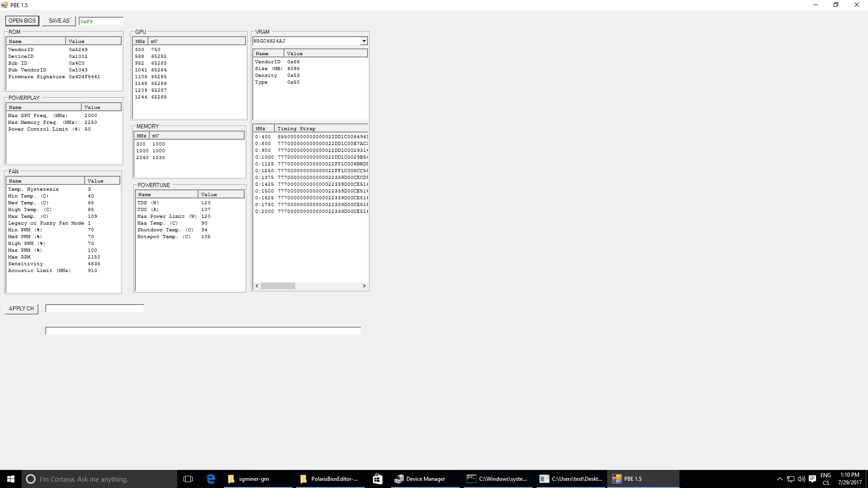The image size is (868, 488).
Task: Expand the VRAM H5GC4H24AJ dropdown
Action: [363, 41]
